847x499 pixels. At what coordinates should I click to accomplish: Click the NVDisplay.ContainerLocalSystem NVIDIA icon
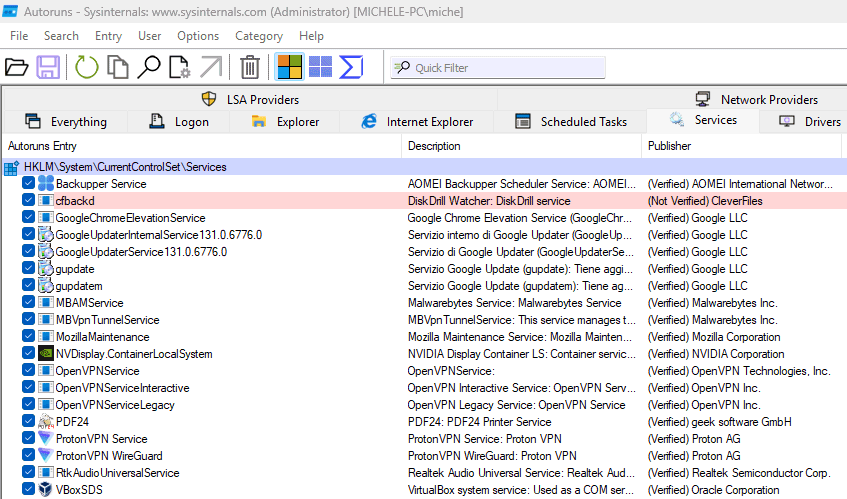pyautogui.click(x=46, y=354)
